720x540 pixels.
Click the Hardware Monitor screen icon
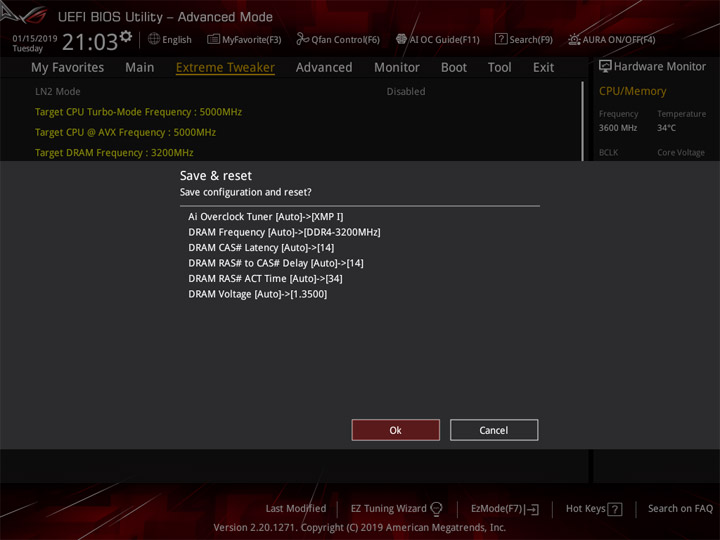605,67
